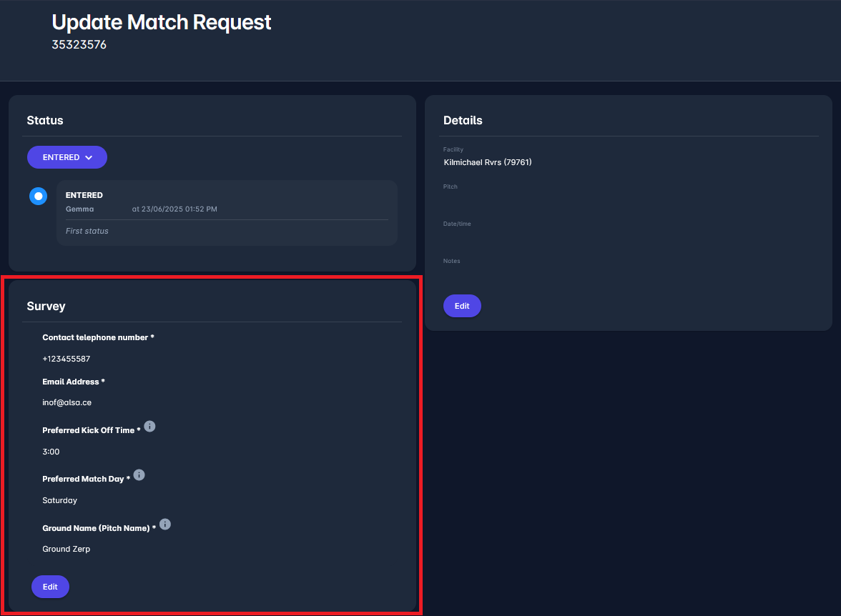This screenshot has height=616, width=841.
Task: Click the Kilmichael Rvrs (79761) facility value
Action: (x=488, y=162)
